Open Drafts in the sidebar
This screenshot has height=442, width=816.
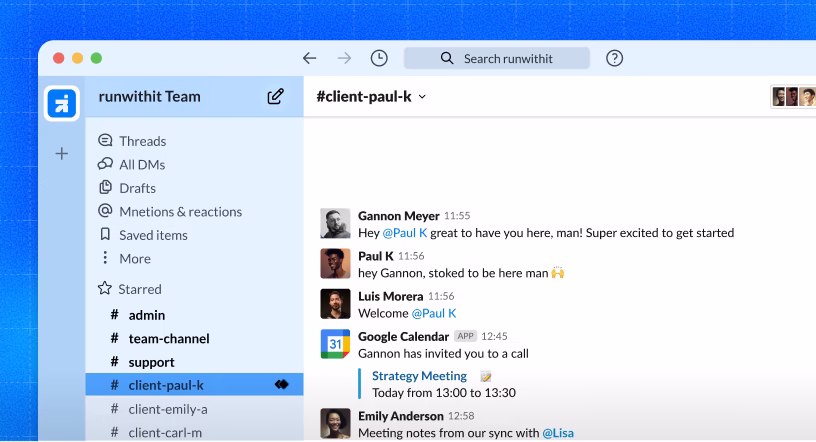pos(137,188)
